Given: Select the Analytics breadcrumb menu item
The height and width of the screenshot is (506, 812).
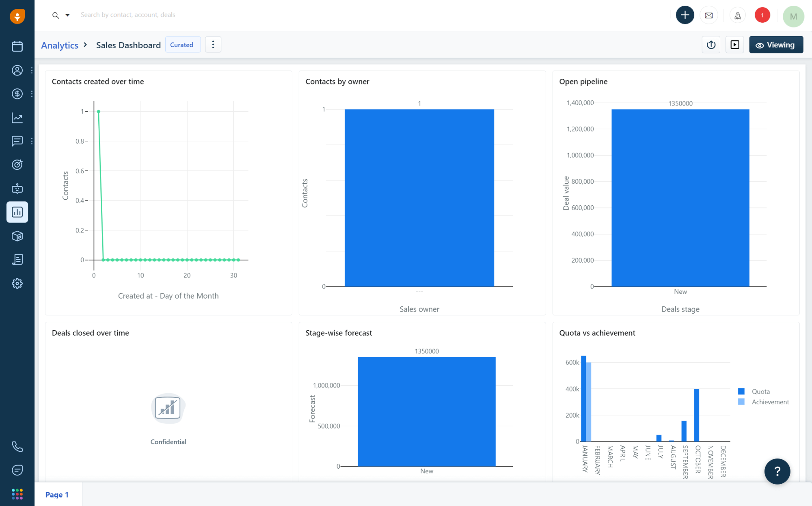Looking at the screenshot, I should (x=59, y=45).
